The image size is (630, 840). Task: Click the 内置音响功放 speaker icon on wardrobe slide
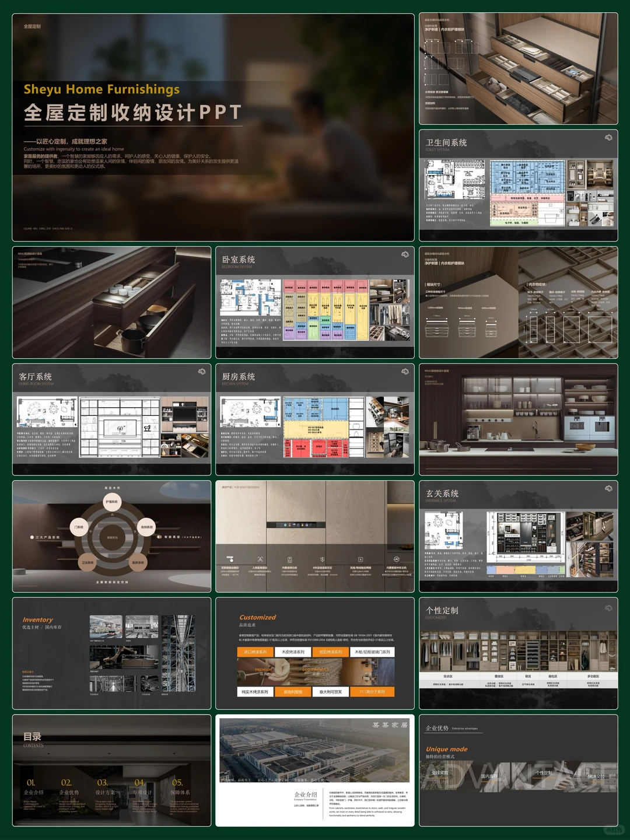point(290,559)
